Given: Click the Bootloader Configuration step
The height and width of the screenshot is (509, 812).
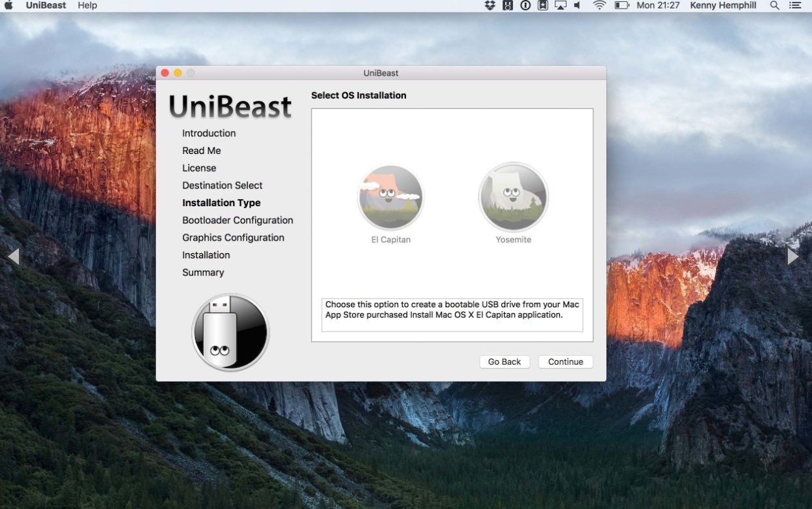Looking at the screenshot, I should tap(238, 221).
